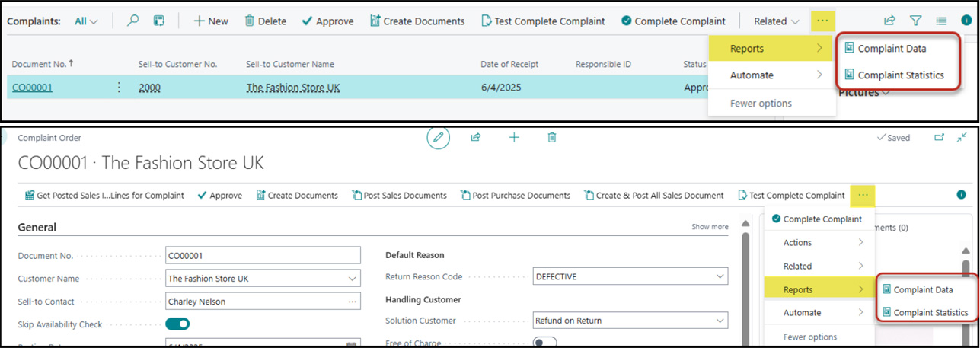The image size is (980, 348).
Task: Toggle the Free of Charge switch
Action: tap(544, 343)
